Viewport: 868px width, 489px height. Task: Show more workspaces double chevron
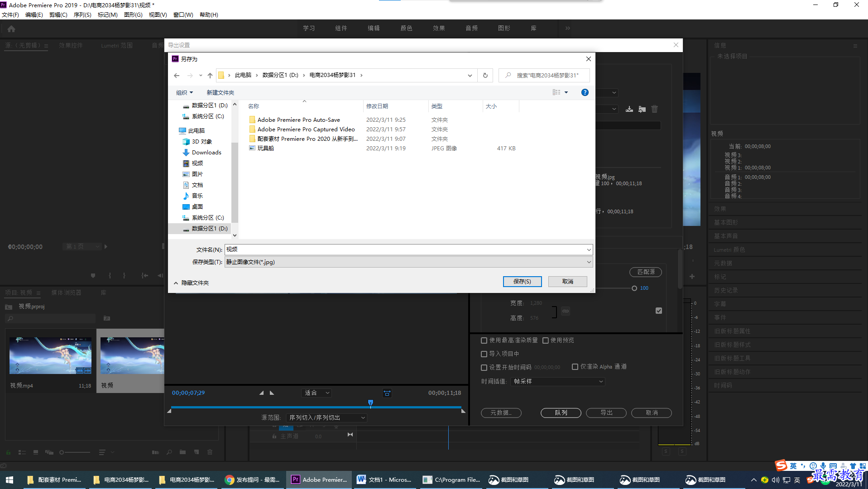click(x=567, y=28)
